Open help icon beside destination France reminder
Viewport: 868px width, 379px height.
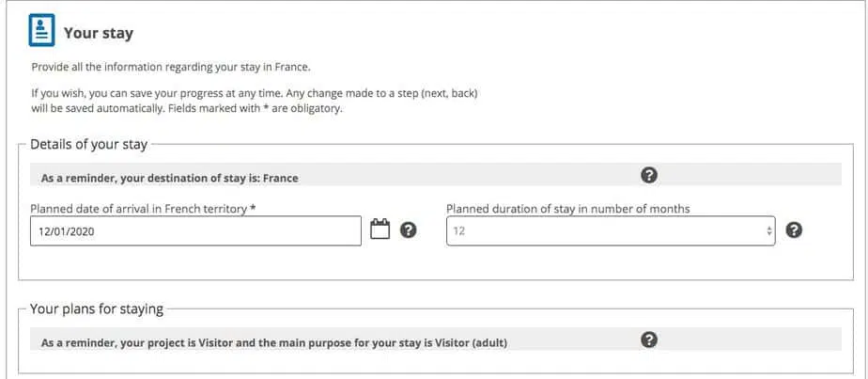(649, 176)
